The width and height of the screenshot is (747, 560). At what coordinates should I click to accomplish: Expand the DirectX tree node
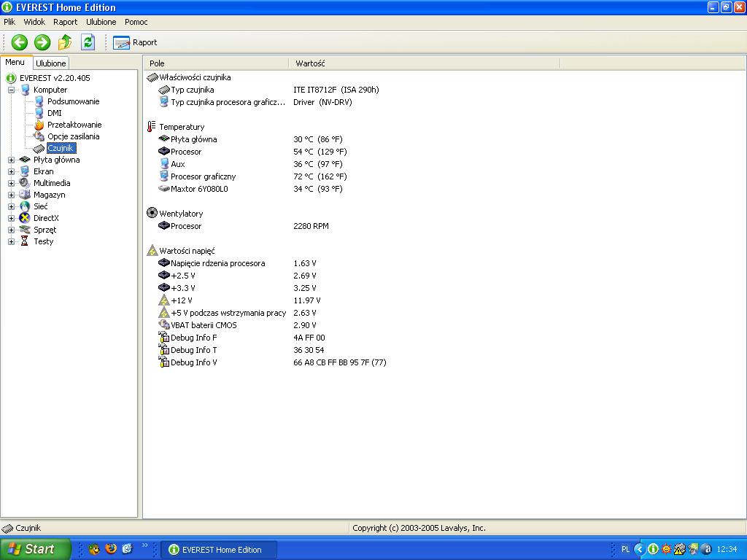click(x=12, y=218)
